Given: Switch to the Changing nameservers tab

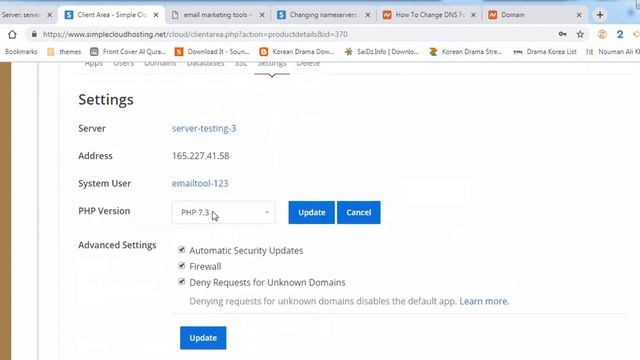Looking at the screenshot, I should pos(323,15).
